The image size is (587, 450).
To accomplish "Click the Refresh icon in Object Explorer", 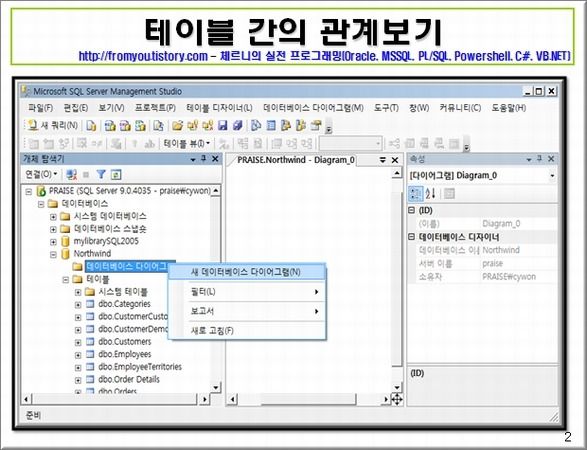I will click(116, 174).
